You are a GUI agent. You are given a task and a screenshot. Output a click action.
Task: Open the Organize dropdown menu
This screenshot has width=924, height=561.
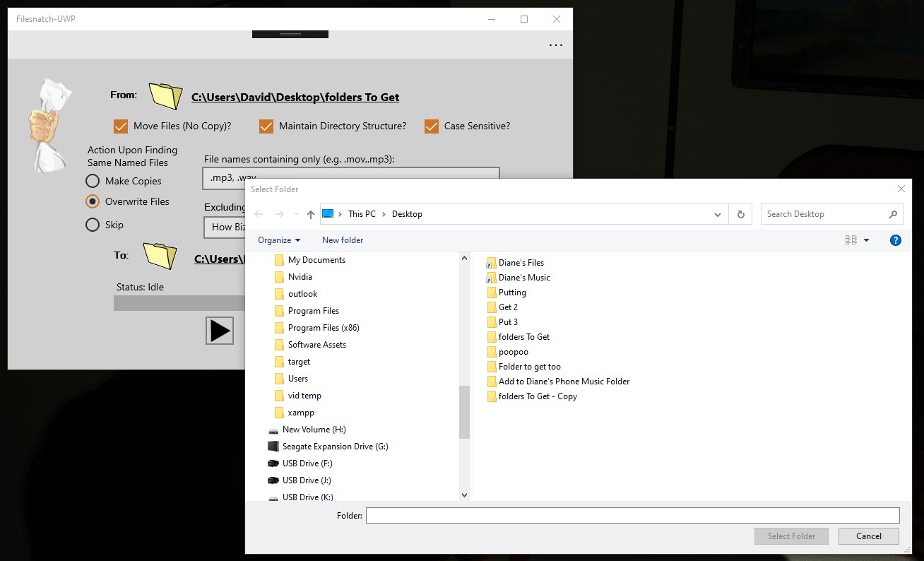[x=279, y=240]
